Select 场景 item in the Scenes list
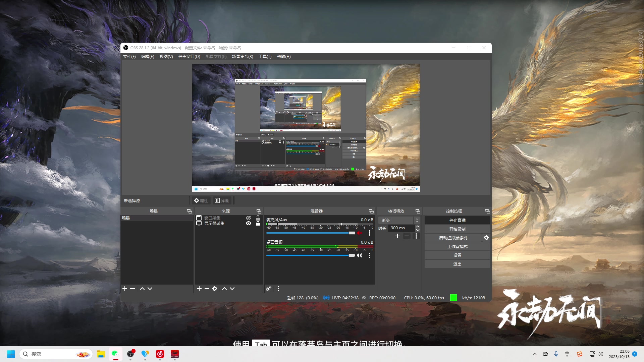The width and height of the screenshot is (644, 362). click(157, 218)
